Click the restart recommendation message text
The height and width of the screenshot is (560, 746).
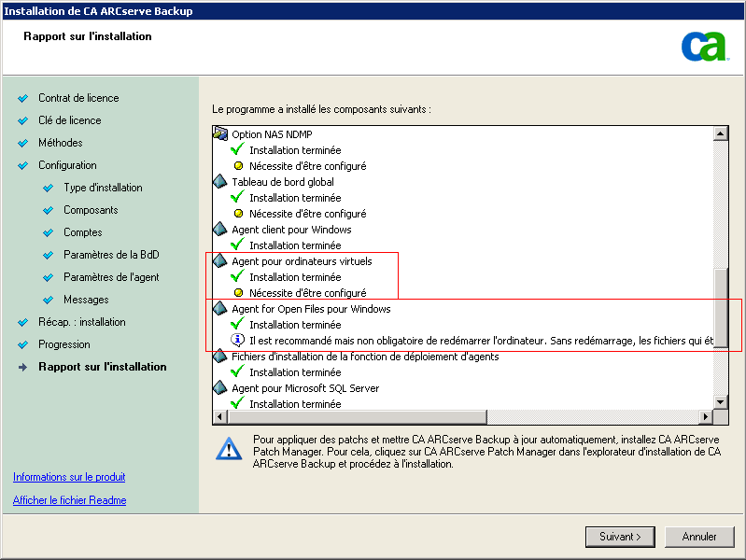(481, 341)
